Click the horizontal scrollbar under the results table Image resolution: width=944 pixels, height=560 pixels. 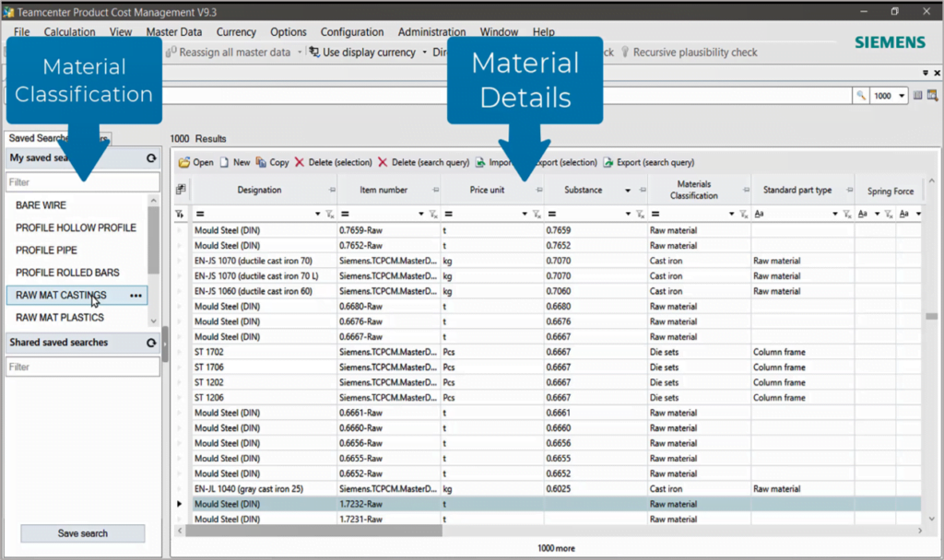click(x=313, y=531)
